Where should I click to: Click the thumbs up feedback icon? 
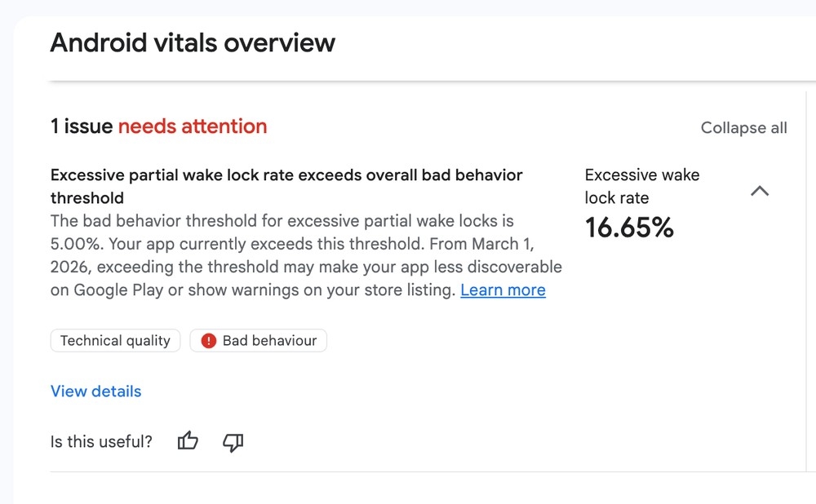pos(187,440)
